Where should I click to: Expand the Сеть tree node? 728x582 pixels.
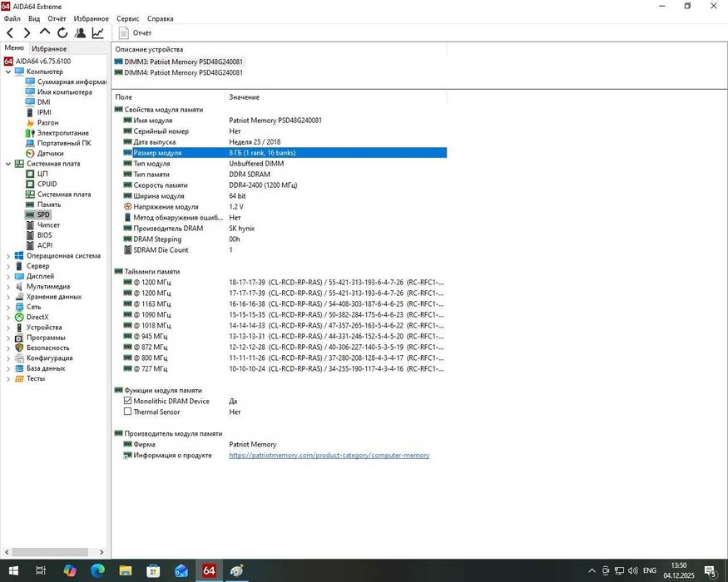tap(7, 308)
